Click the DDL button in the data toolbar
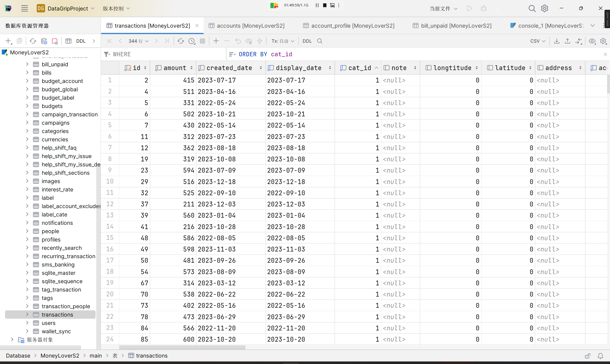Image resolution: width=610 pixels, height=364 pixels. (x=307, y=41)
